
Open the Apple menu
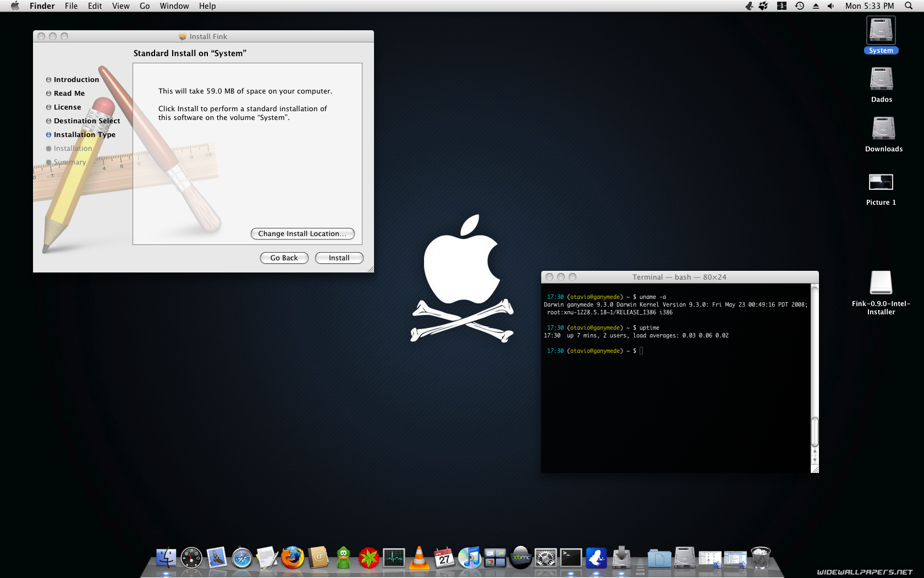click(x=15, y=6)
